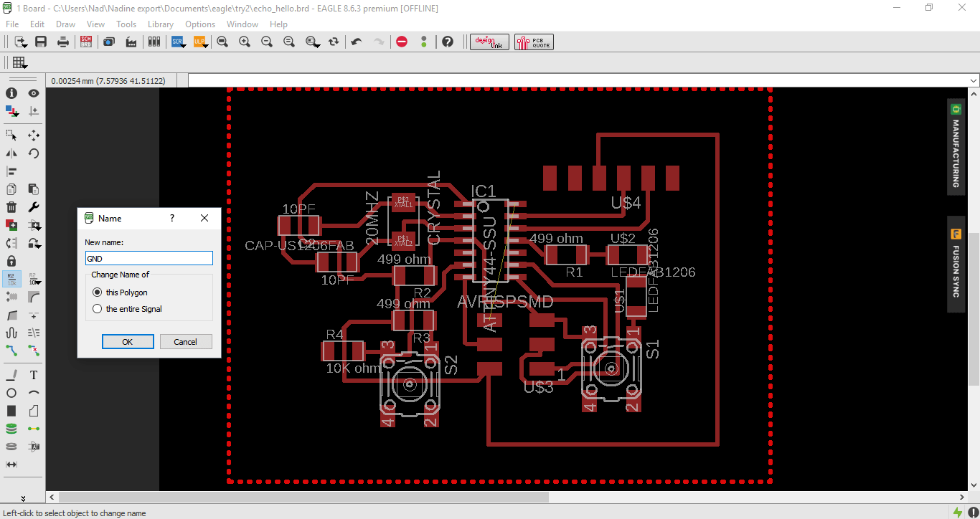Click the New name input field
Image resolution: width=980 pixels, height=519 pixels.
[x=149, y=258]
